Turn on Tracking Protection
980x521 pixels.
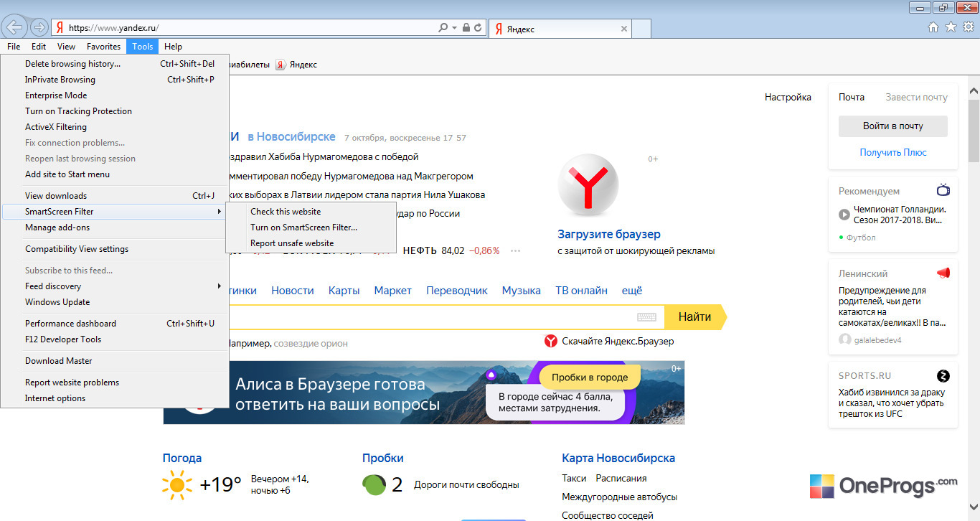[x=115, y=111]
